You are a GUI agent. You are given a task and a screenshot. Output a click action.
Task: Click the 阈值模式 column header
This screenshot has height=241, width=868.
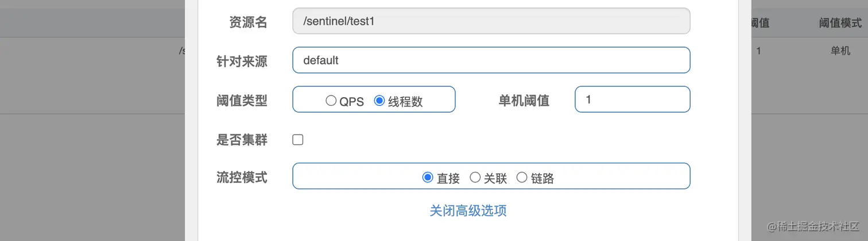[x=840, y=23]
